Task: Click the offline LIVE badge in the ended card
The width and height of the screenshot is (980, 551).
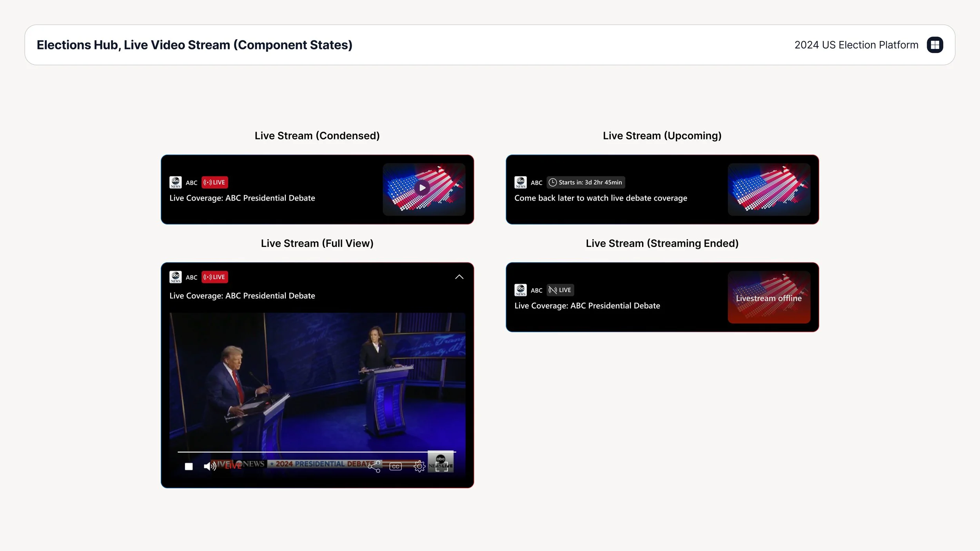Action: click(560, 290)
